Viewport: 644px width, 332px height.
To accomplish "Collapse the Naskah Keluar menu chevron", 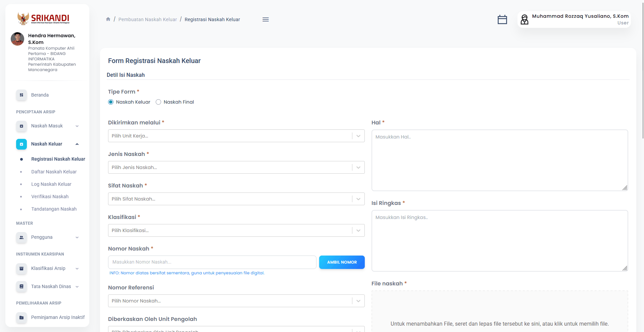I will 77,144.
